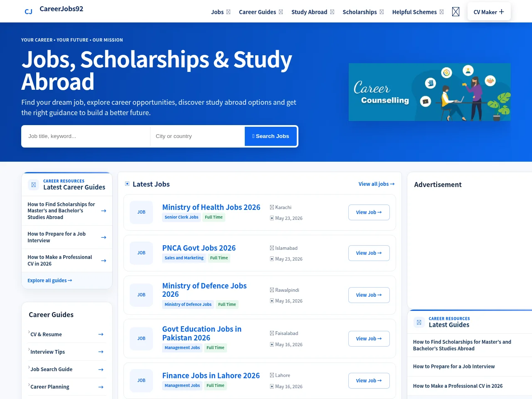Open View Job for Finance Jobs in Lahore 2026

tap(369, 381)
